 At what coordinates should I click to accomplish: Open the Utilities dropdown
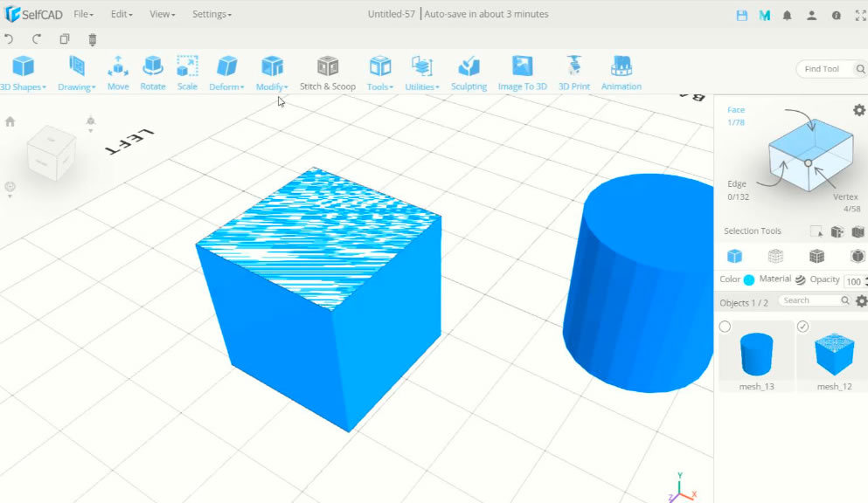tap(422, 73)
